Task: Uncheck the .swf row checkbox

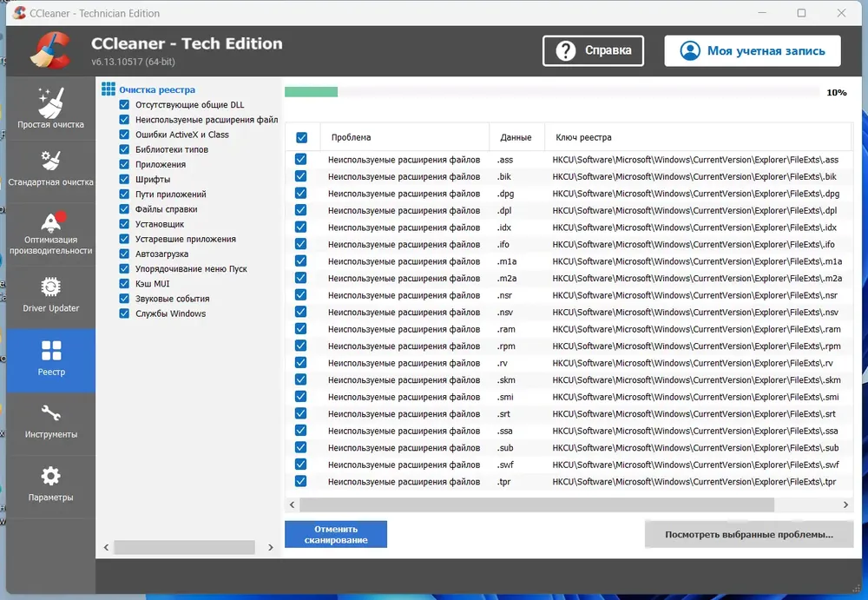Action: (300, 465)
